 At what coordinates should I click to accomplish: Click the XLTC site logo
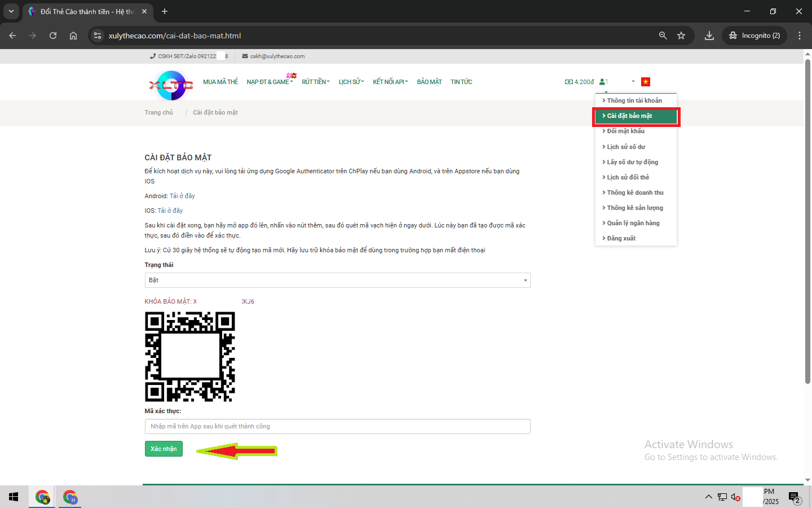[171, 85]
